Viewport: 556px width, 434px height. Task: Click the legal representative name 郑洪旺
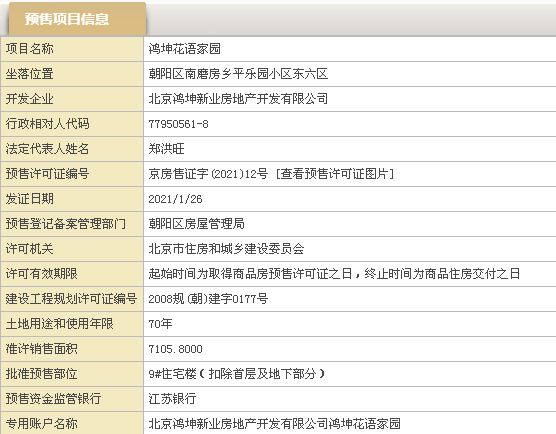point(166,149)
